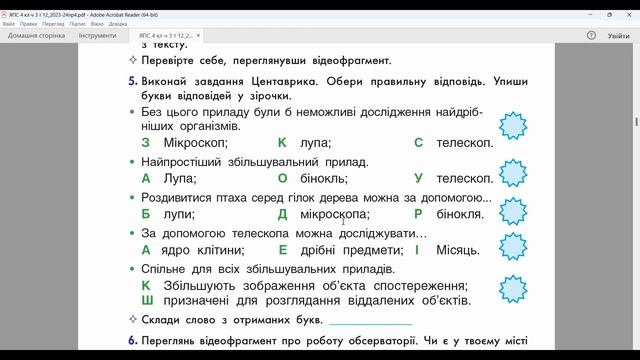This screenshot has width=640, height=360.
Task: Click the phrase дрібні предмети;
Action: point(352,250)
